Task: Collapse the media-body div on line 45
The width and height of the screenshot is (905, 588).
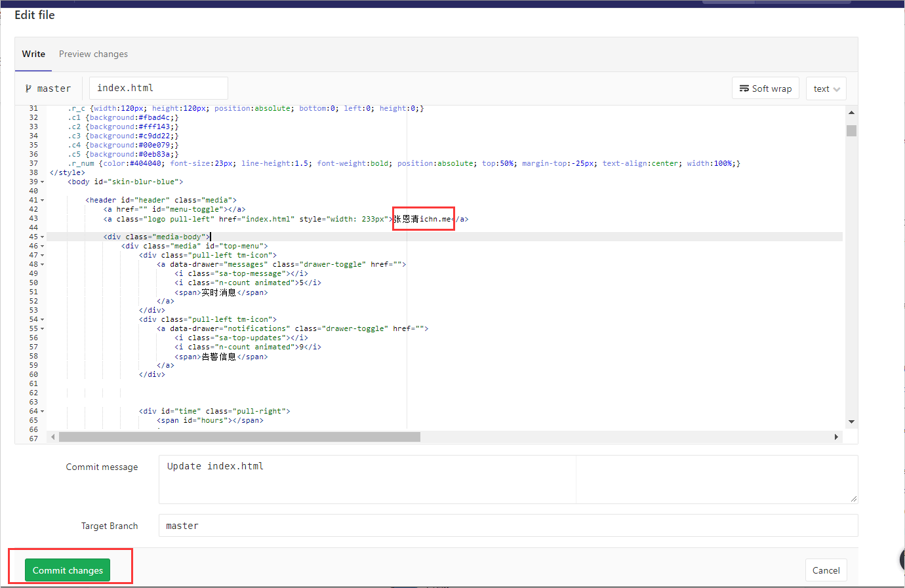Action: point(41,236)
